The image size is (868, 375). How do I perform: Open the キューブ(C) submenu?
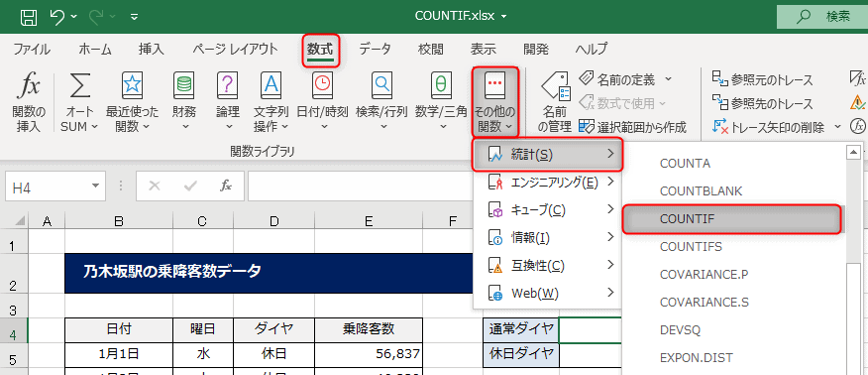tap(547, 209)
